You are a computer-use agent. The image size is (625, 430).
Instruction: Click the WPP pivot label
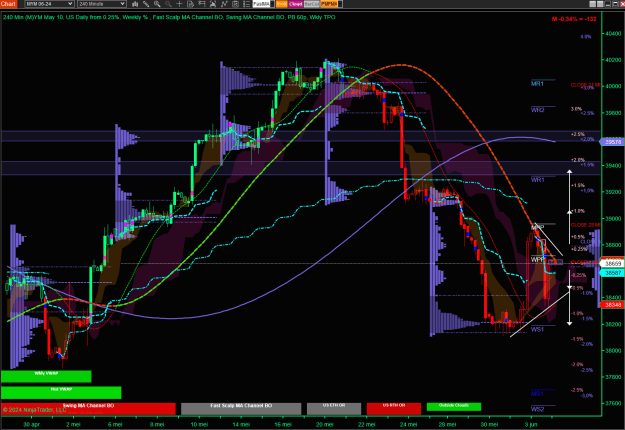point(537,259)
